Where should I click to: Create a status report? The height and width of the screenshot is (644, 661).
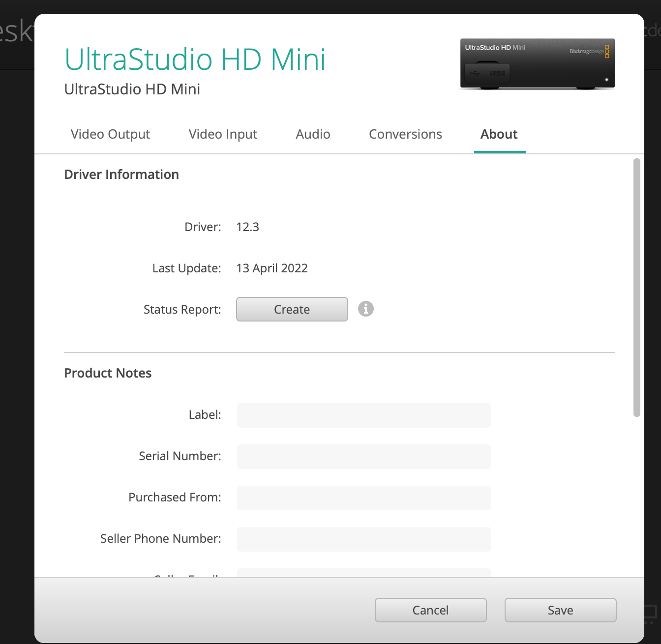292,309
